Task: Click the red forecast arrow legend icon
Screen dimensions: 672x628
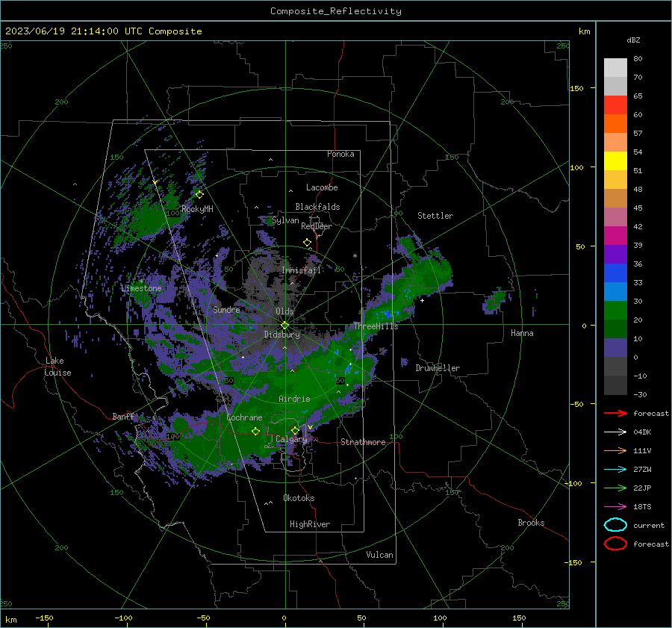Action: (615, 413)
